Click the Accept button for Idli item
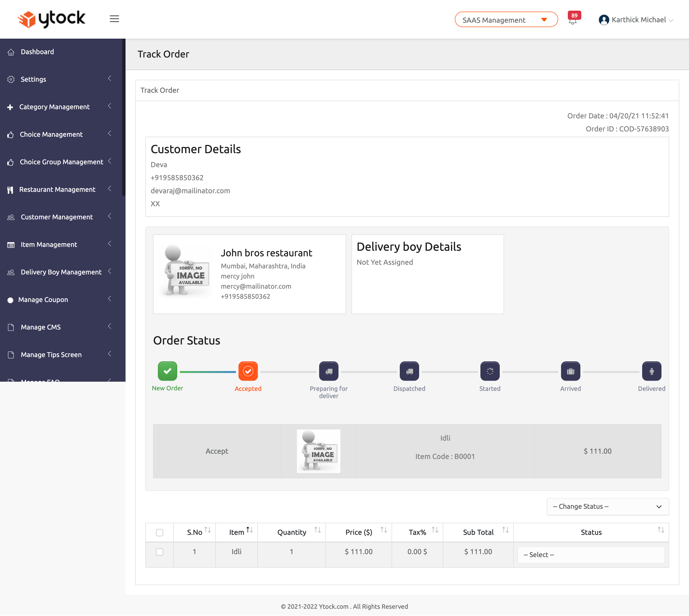The image size is (689, 616). [217, 451]
